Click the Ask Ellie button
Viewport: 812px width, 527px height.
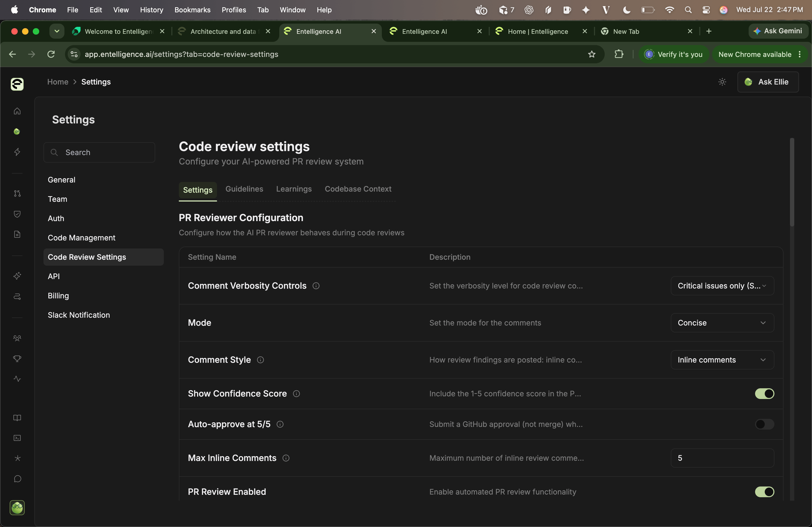click(x=768, y=82)
